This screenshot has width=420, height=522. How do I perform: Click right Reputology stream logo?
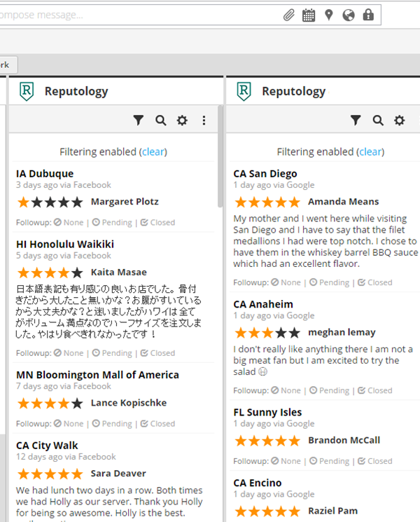click(x=244, y=91)
